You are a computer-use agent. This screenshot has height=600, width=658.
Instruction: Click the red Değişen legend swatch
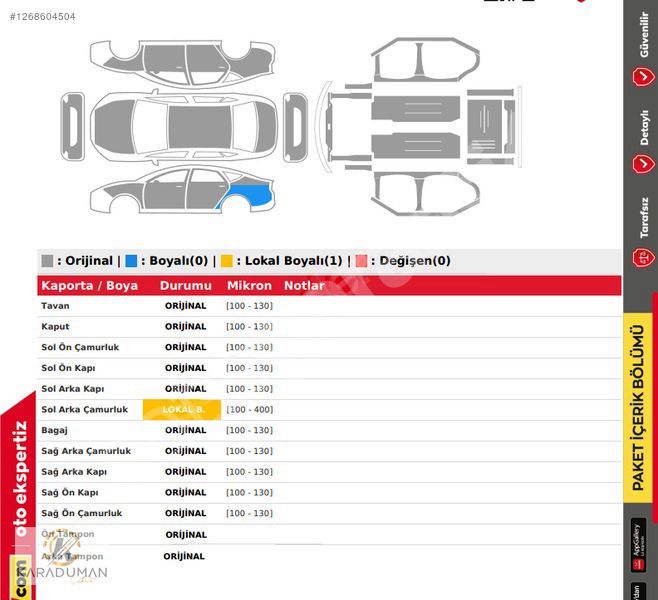[x=361, y=261]
